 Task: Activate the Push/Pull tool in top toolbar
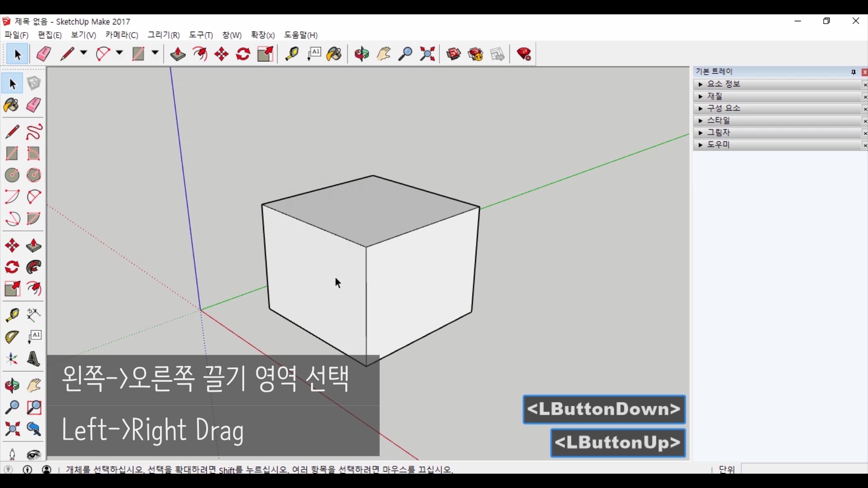pos(178,54)
